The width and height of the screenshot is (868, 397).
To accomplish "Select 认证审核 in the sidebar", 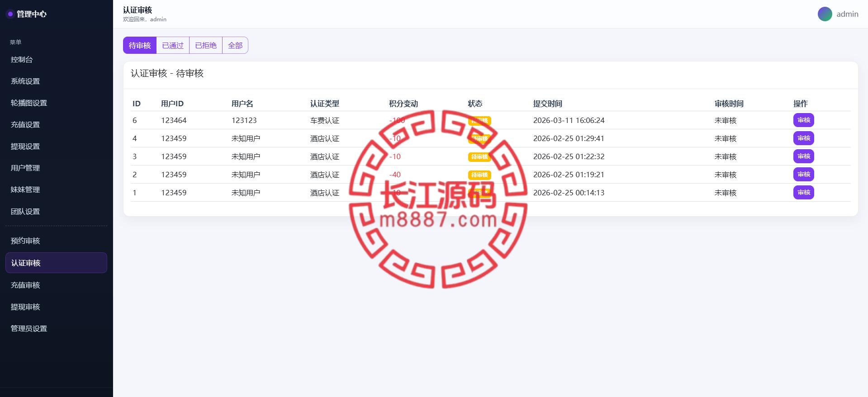I will [56, 263].
